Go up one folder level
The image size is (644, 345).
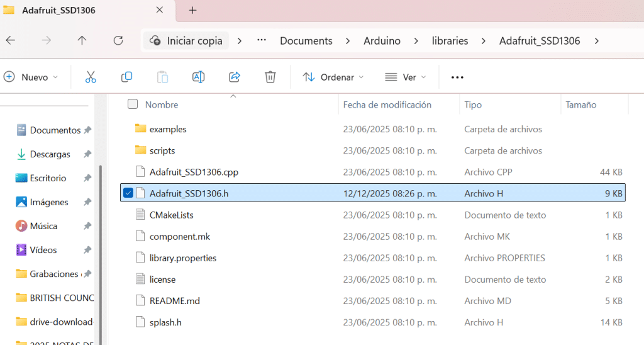pyautogui.click(x=82, y=40)
